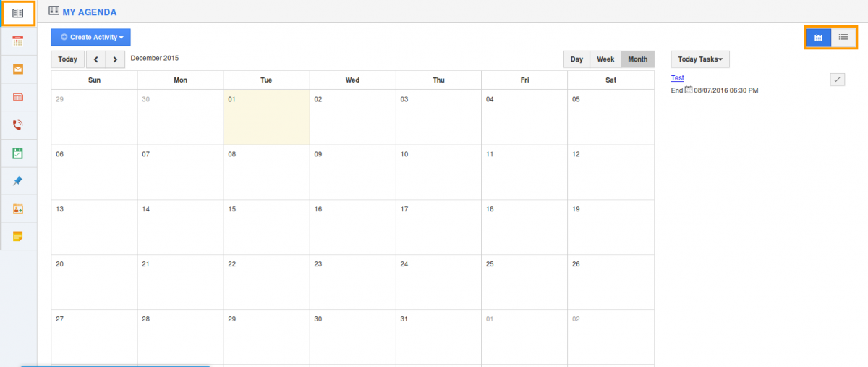Switch to Month view
868x367 pixels.
pos(638,59)
